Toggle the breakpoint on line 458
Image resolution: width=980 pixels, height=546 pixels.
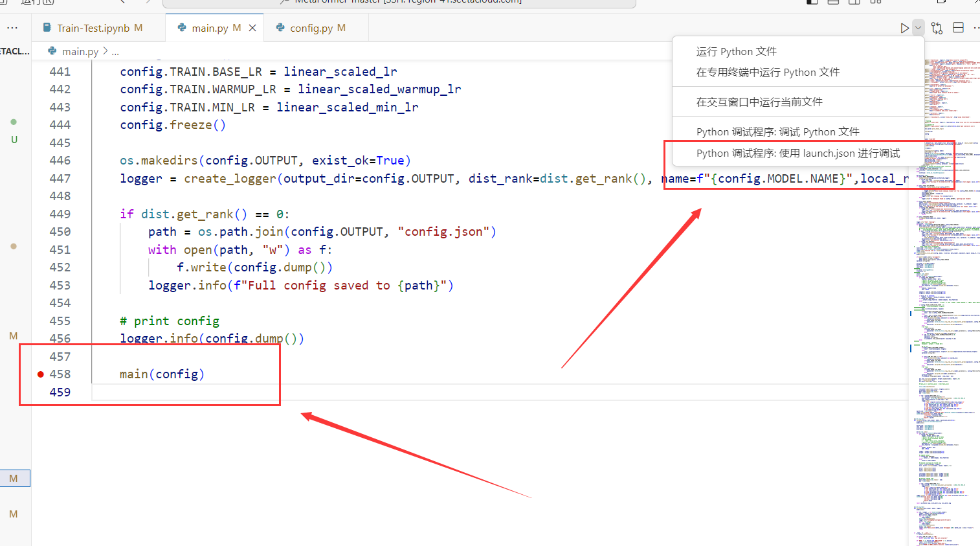coord(40,374)
